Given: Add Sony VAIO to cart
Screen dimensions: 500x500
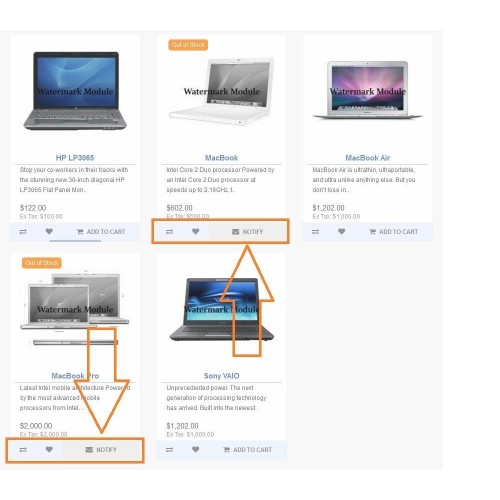Looking at the screenshot, I should tap(247, 450).
